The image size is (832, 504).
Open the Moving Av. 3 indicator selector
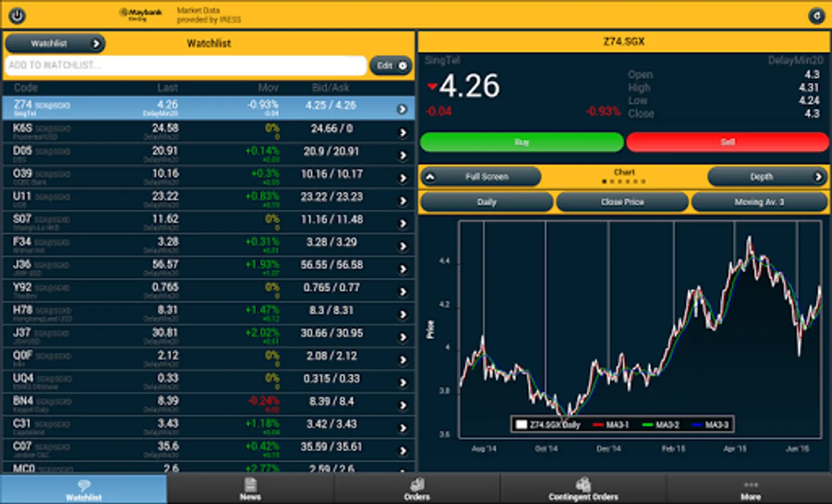759,202
